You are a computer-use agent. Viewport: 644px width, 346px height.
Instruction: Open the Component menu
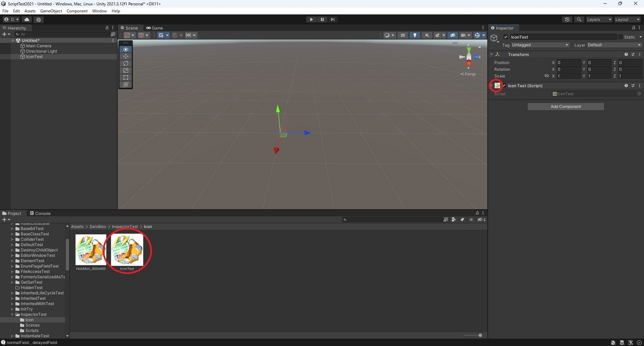point(77,11)
